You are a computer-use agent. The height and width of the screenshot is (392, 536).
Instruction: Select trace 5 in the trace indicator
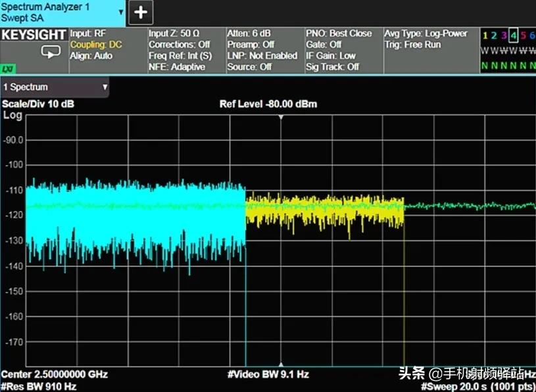pyautogui.click(x=523, y=36)
